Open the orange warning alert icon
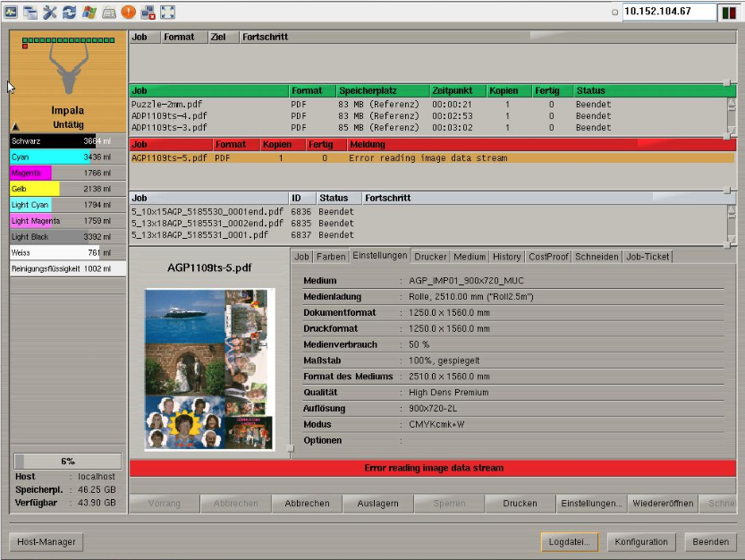 (x=127, y=11)
